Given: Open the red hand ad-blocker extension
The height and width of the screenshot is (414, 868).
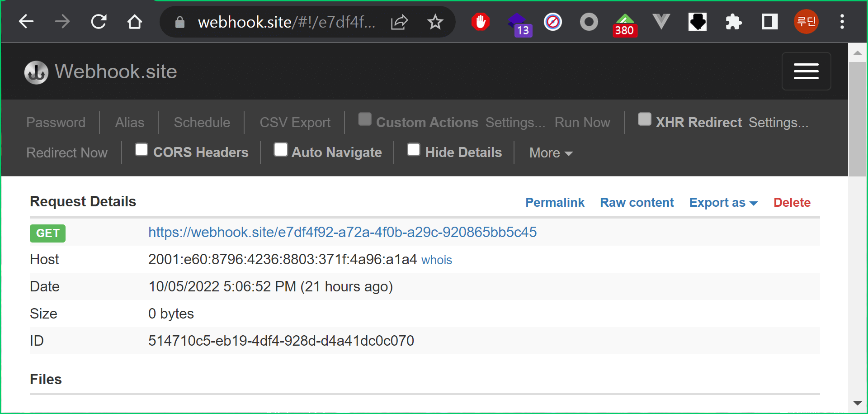Looking at the screenshot, I should [481, 21].
